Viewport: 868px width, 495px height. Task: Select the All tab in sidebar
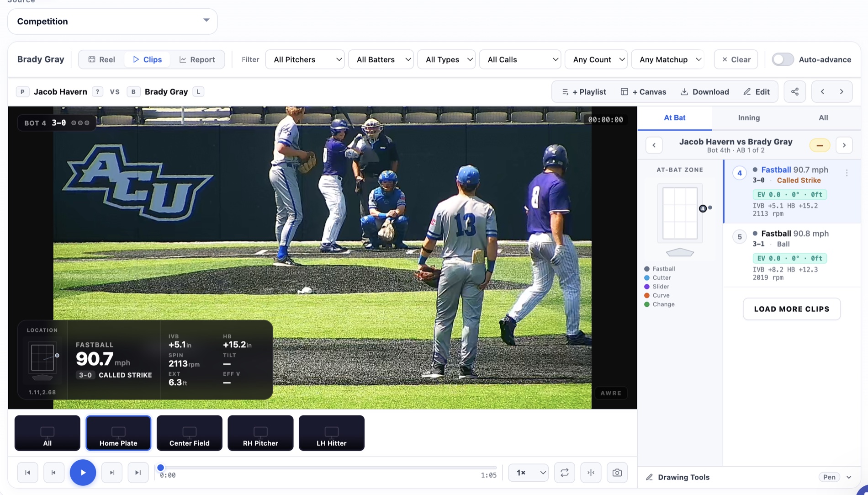pos(823,118)
